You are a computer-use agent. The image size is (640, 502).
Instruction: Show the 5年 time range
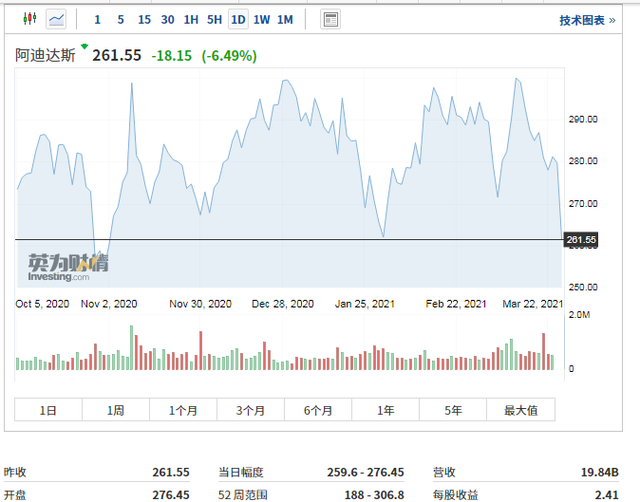pos(453,410)
